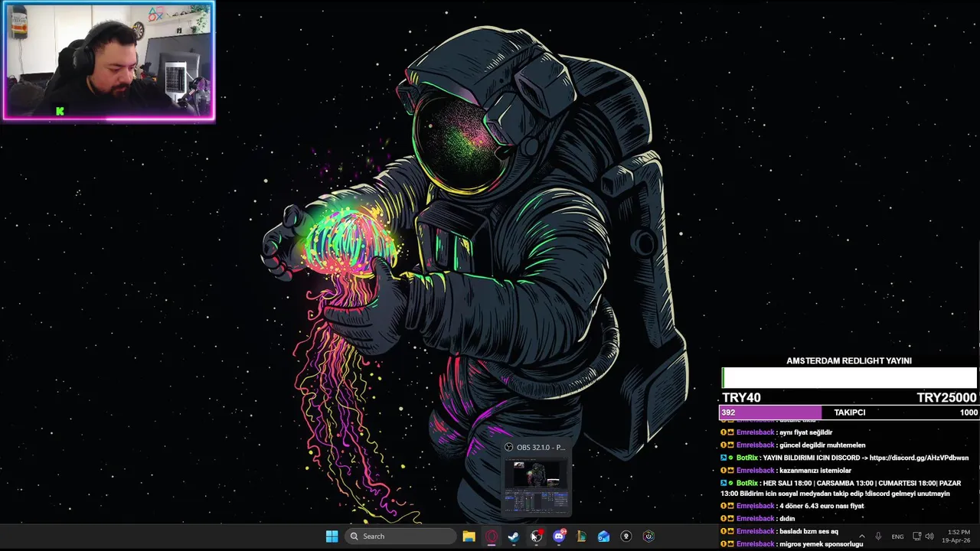Viewport: 980px width, 551px height.
Task: Open the OBS Studio taskbar icon
Action: (x=536, y=536)
